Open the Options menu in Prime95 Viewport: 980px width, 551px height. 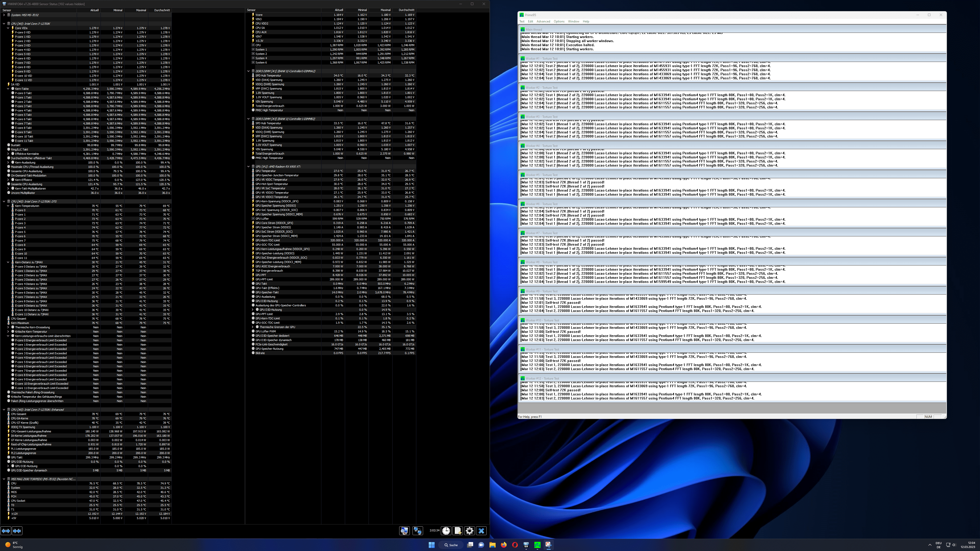click(x=559, y=21)
